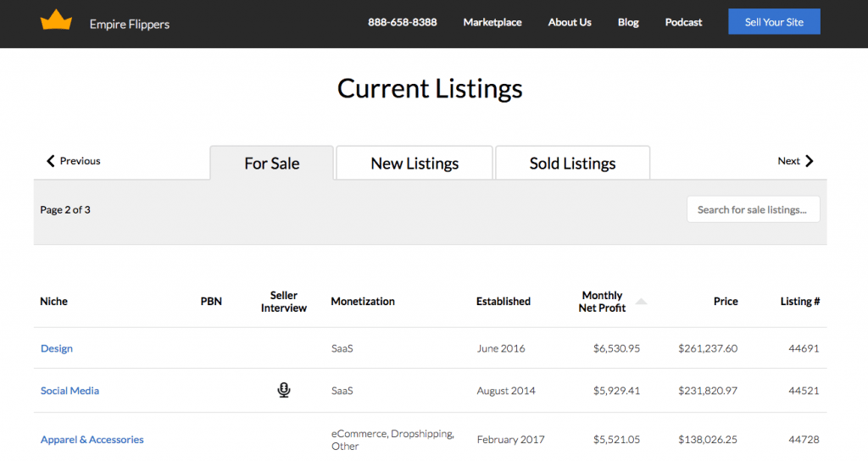Select the June 2016 established date
Screen dimensions: 868x461
[x=501, y=348]
